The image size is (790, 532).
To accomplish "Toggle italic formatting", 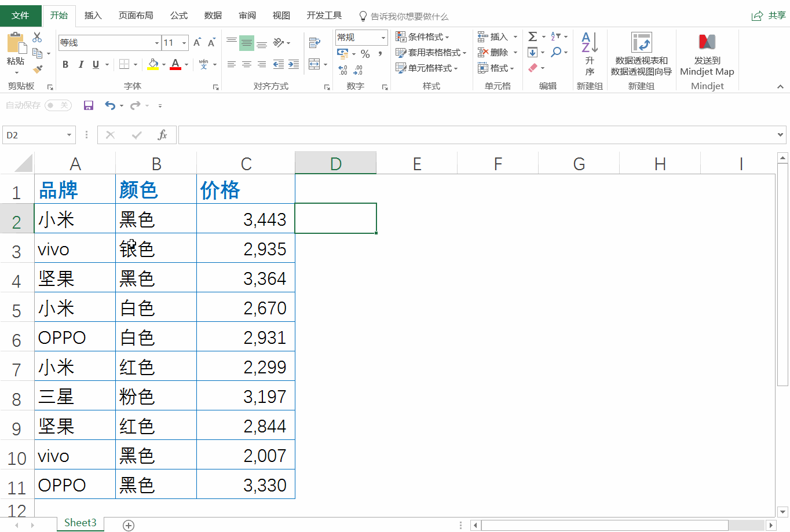I will pyautogui.click(x=81, y=64).
